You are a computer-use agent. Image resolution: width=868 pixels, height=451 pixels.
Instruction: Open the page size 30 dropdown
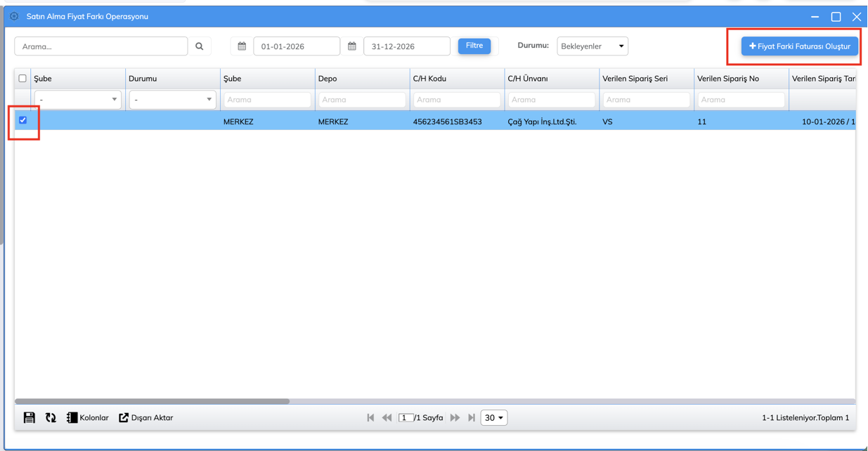493,418
